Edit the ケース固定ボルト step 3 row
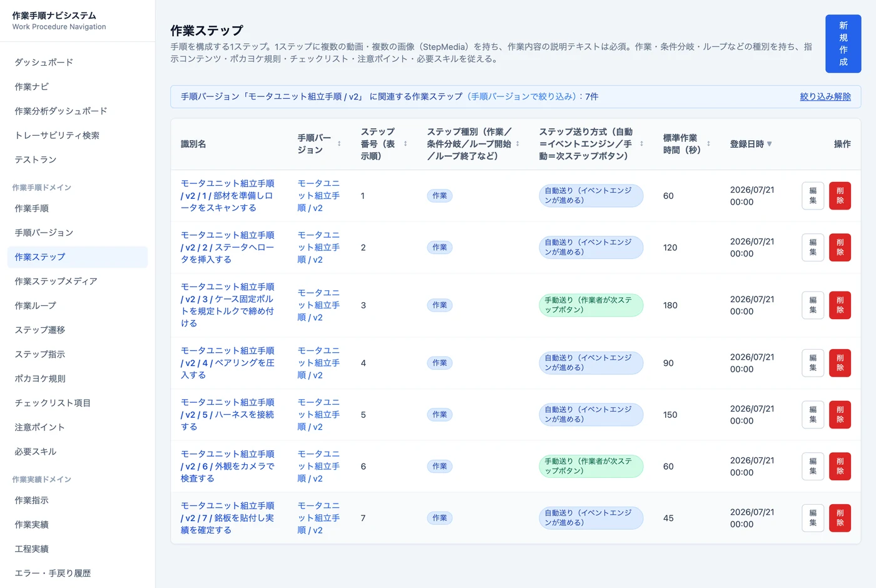 [x=813, y=305]
